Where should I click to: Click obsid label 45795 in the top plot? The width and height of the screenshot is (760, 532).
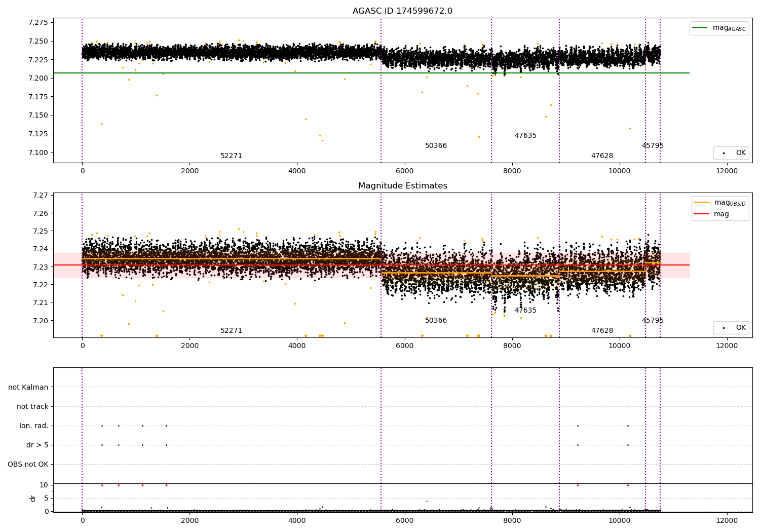(653, 146)
